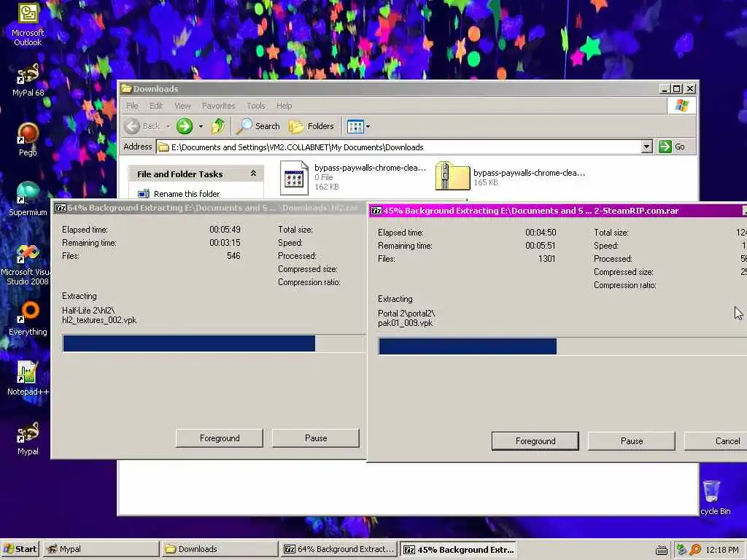Select the Mypal raccoon desktop icon
This screenshot has width=747, height=560.
coord(28,438)
